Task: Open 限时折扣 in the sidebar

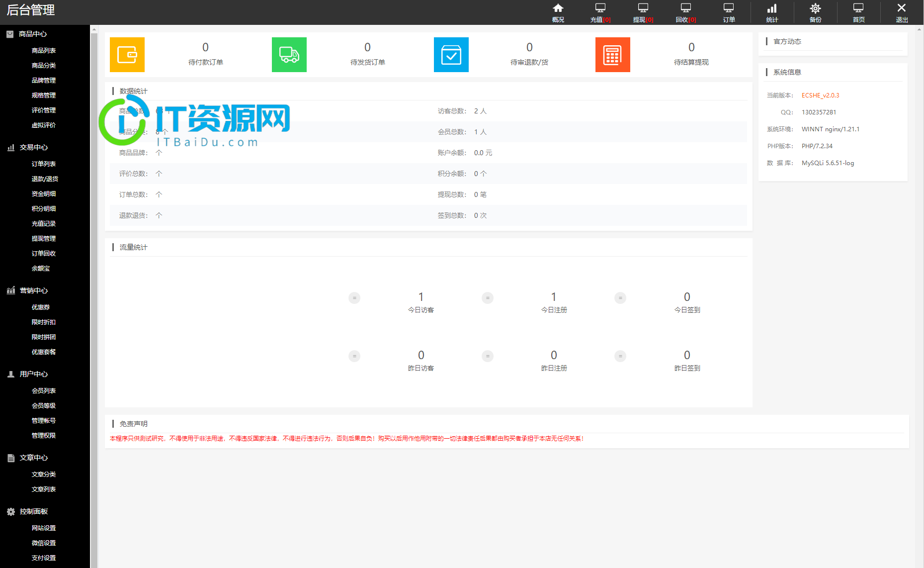Action: [44, 322]
